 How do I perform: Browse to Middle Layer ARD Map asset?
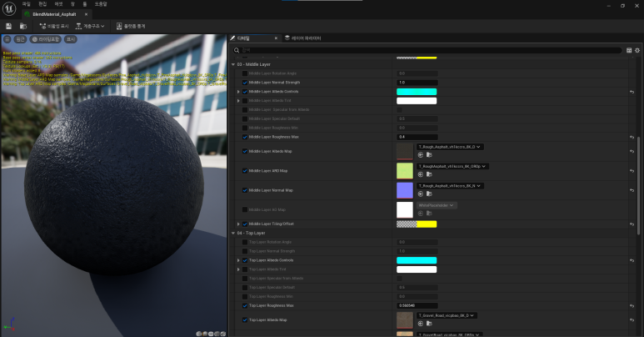coord(429,174)
